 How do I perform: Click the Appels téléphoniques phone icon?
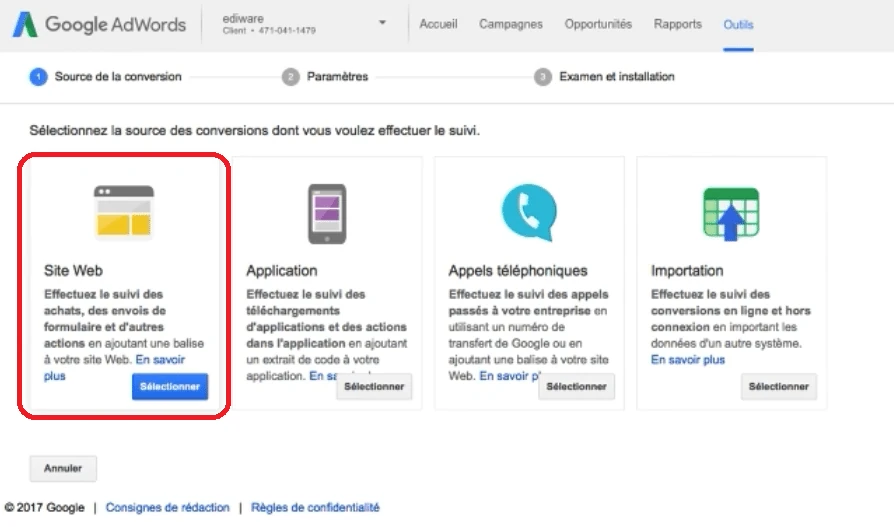click(528, 211)
